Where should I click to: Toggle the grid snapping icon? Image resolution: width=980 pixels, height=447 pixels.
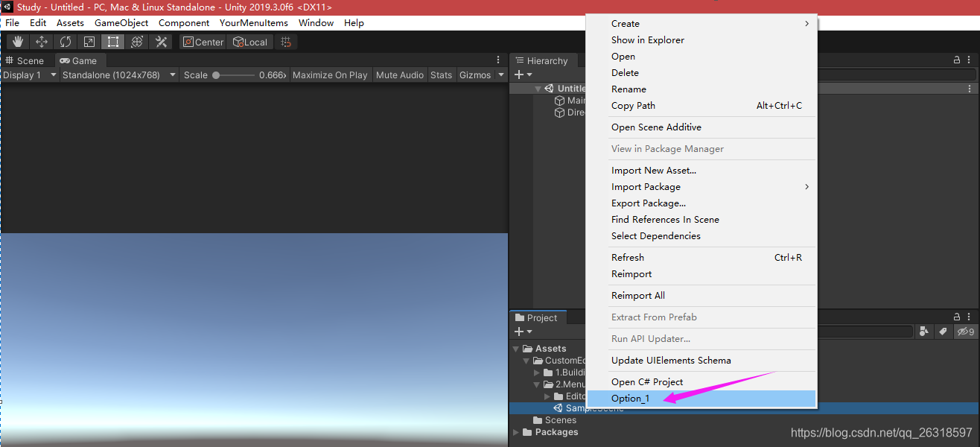click(285, 42)
